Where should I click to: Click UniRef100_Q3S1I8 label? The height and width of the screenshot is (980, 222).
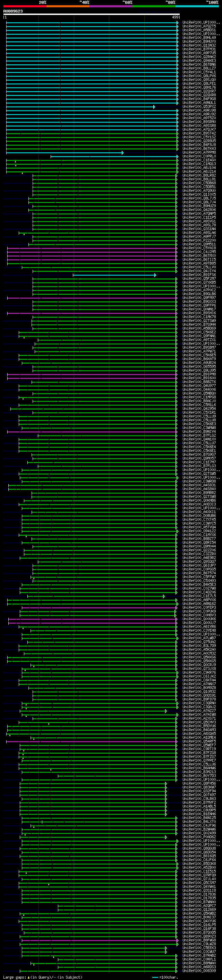(199, 890)
